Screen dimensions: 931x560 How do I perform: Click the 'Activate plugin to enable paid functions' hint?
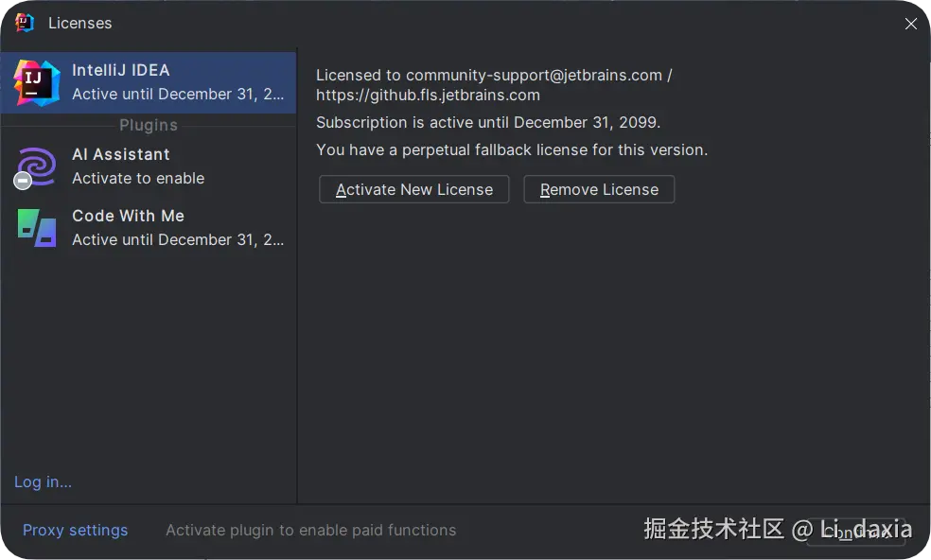pyautogui.click(x=310, y=531)
